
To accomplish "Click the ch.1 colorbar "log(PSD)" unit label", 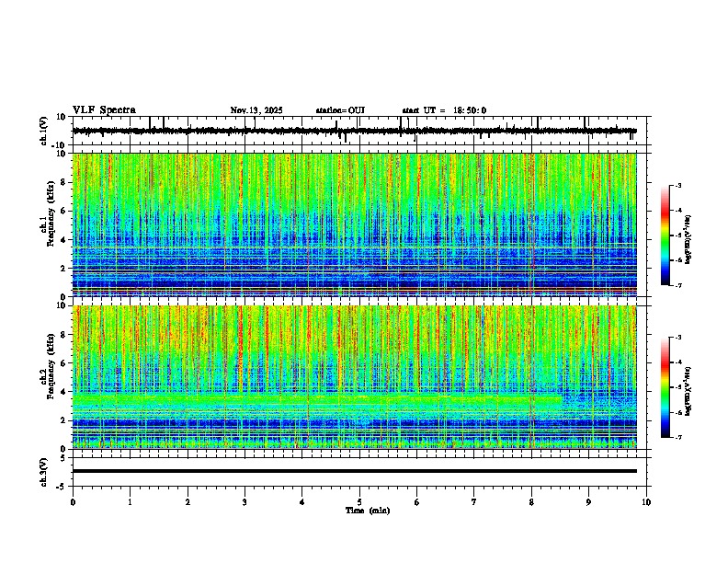I will coord(688,240).
